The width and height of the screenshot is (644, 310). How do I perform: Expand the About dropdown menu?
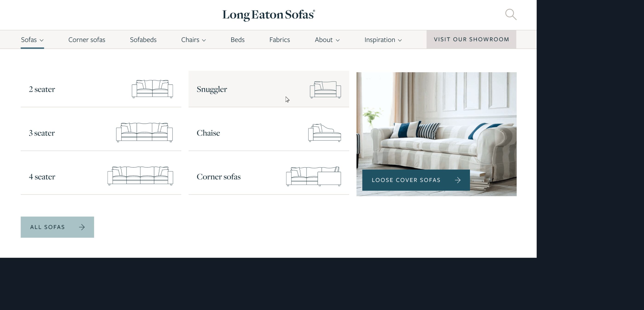(x=327, y=40)
